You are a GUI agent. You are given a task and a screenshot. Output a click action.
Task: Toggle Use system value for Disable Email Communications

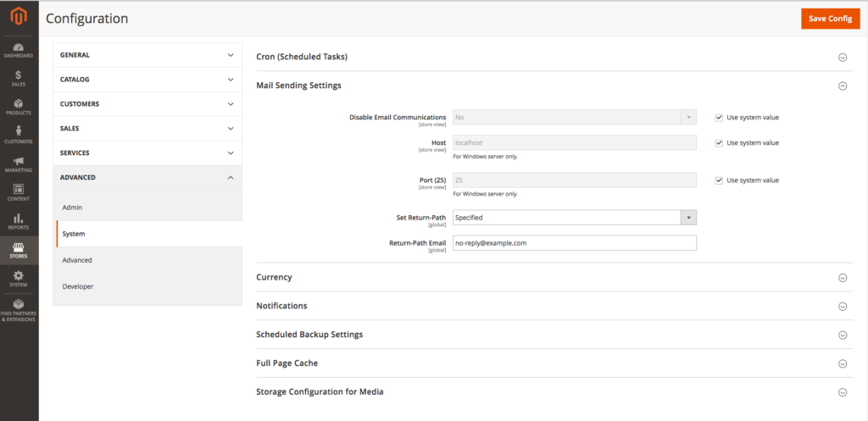719,117
